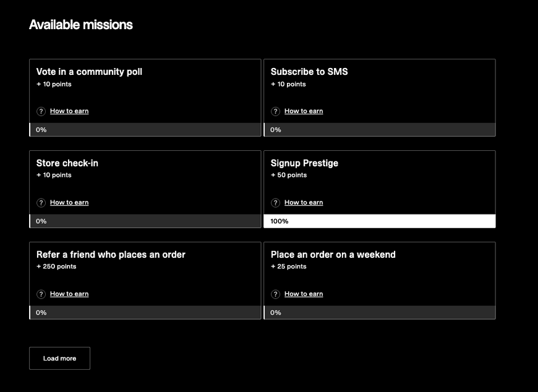This screenshot has width=538, height=392.
Task: Click question mark icon in Store check-in card
Action: 41,203
